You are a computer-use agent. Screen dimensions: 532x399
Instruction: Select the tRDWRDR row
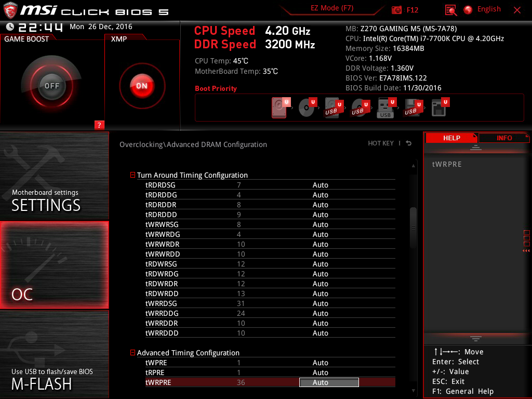270,283
